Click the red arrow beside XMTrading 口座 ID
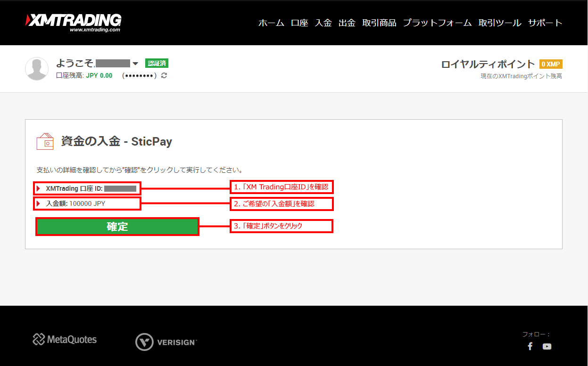The image size is (588, 366). click(x=39, y=188)
